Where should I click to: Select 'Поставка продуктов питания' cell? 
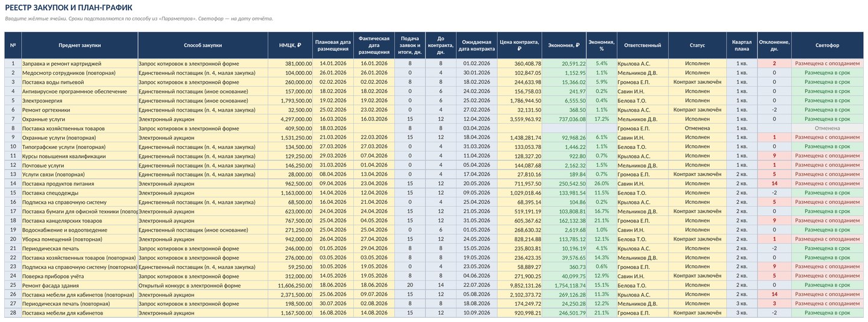[80, 183]
